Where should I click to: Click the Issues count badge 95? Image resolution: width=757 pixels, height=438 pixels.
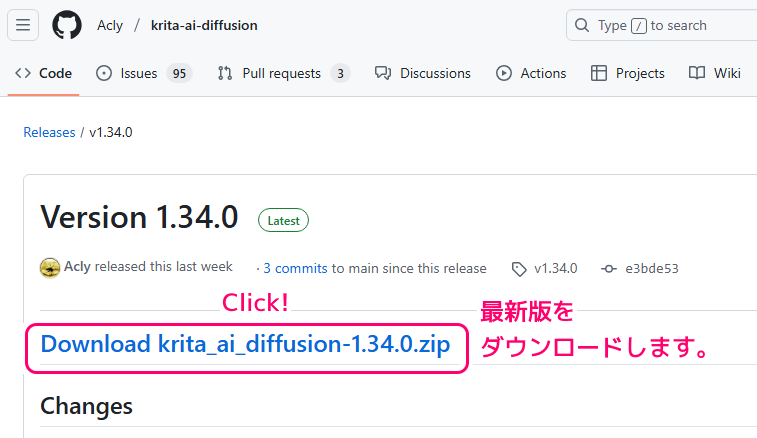point(179,73)
